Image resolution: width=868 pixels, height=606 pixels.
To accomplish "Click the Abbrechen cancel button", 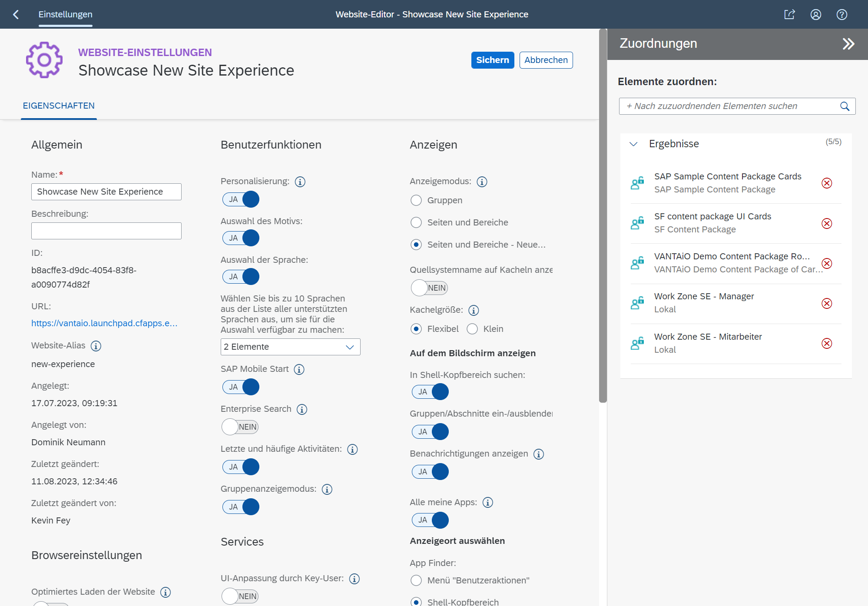I will pyautogui.click(x=546, y=60).
